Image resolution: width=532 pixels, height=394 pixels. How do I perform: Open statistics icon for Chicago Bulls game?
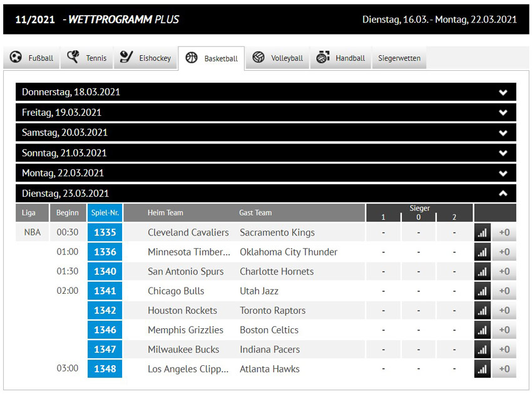tap(482, 291)
